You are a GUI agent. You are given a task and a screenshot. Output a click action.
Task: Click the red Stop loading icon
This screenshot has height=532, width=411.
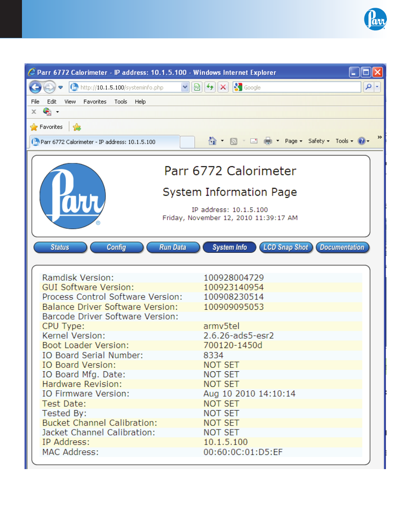tap(223, 87)
